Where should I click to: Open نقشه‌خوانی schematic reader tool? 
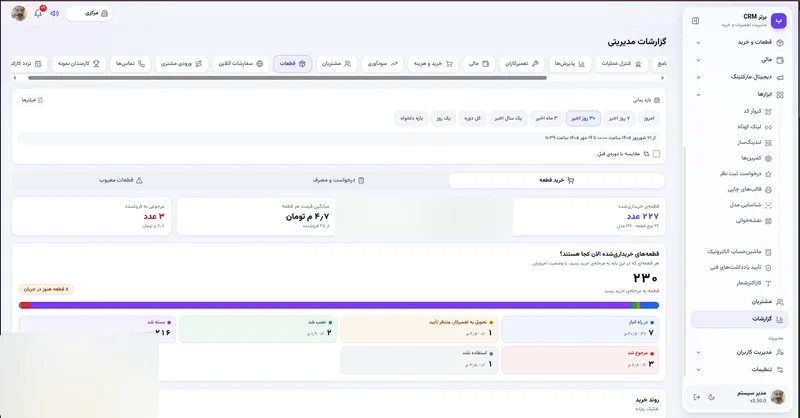pos(753,221)
